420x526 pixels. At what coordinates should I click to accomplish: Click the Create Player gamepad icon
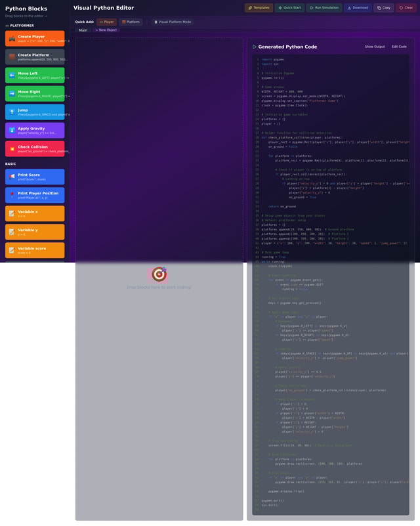coord(12,38)
